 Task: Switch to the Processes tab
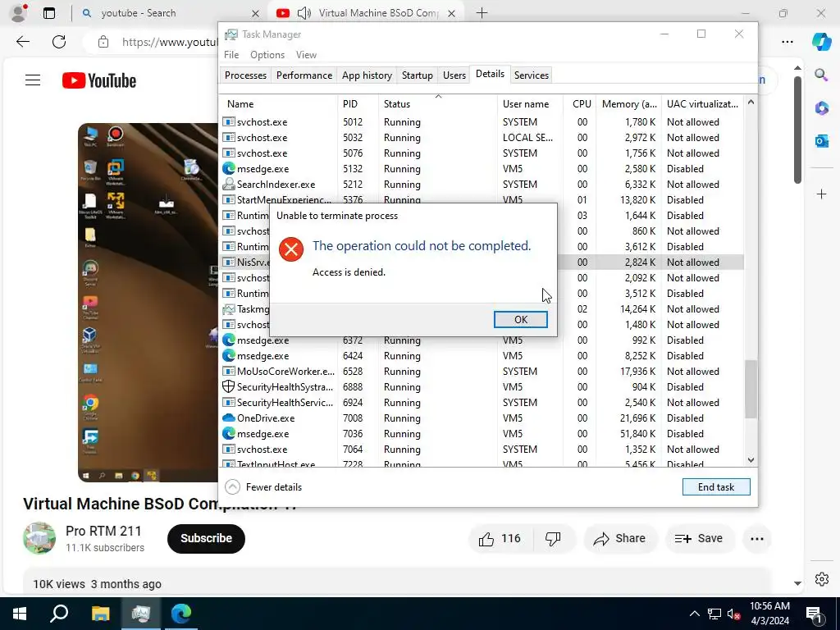pyautogui.click(x=245, y=75)
